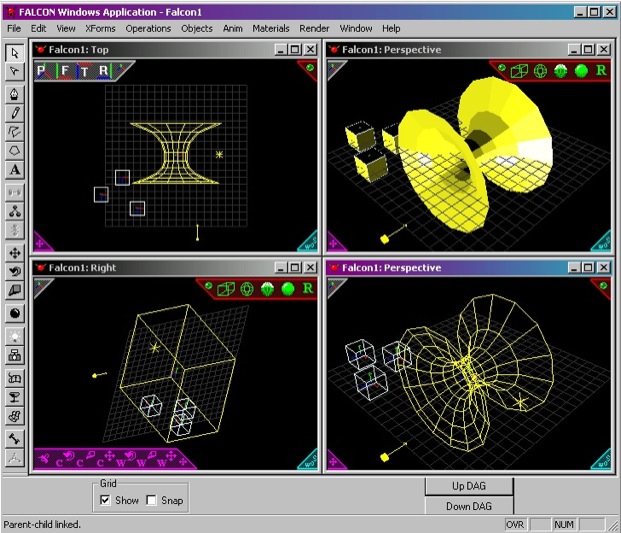Open the Help menu

[391, 29]
